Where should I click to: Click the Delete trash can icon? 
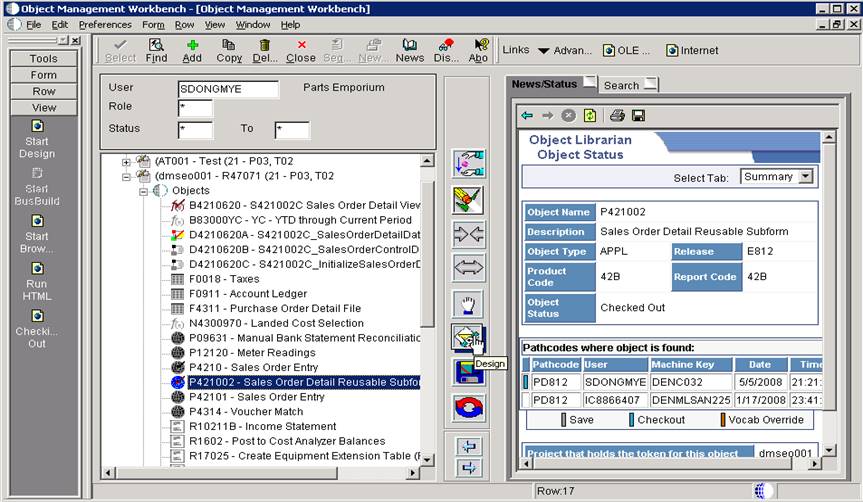click(x=265, y=51)
